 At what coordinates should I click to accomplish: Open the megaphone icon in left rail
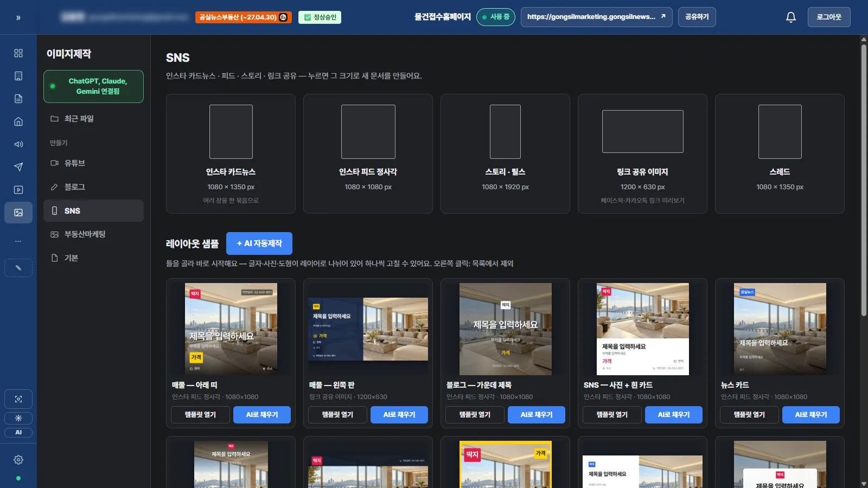click(18, 144)
